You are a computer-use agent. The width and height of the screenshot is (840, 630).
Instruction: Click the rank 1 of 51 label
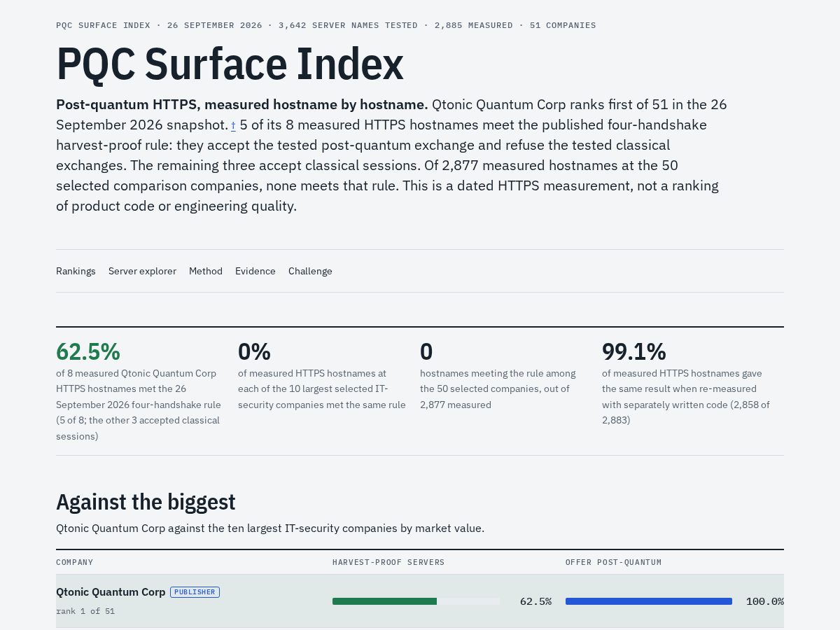point(85,611)
